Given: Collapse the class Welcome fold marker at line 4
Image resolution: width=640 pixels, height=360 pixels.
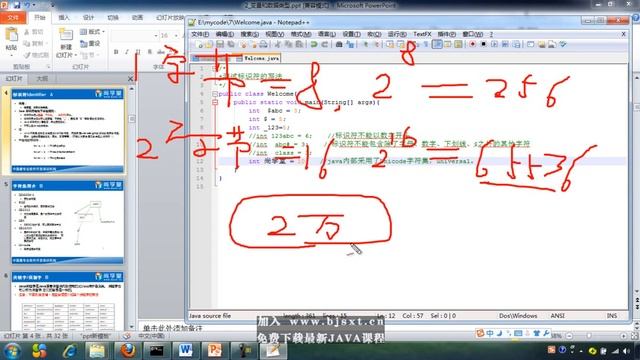Looking at the screenshot, I should click(x=215, y=94).
